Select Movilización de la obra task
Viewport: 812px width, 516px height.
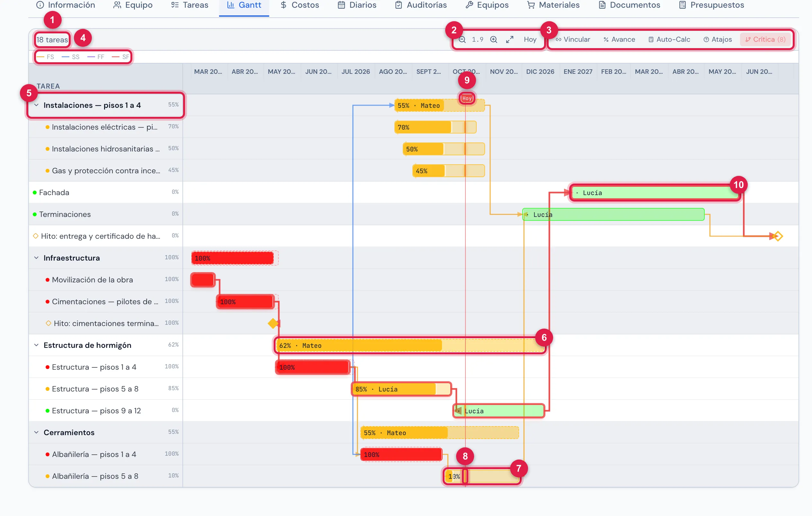click(106, 280)
